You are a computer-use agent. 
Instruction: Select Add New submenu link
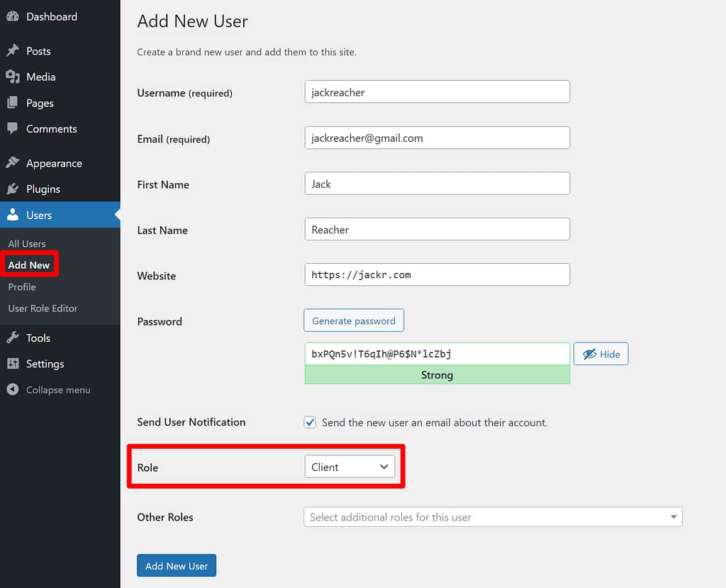pyautogui.click(x=28, y=265)
